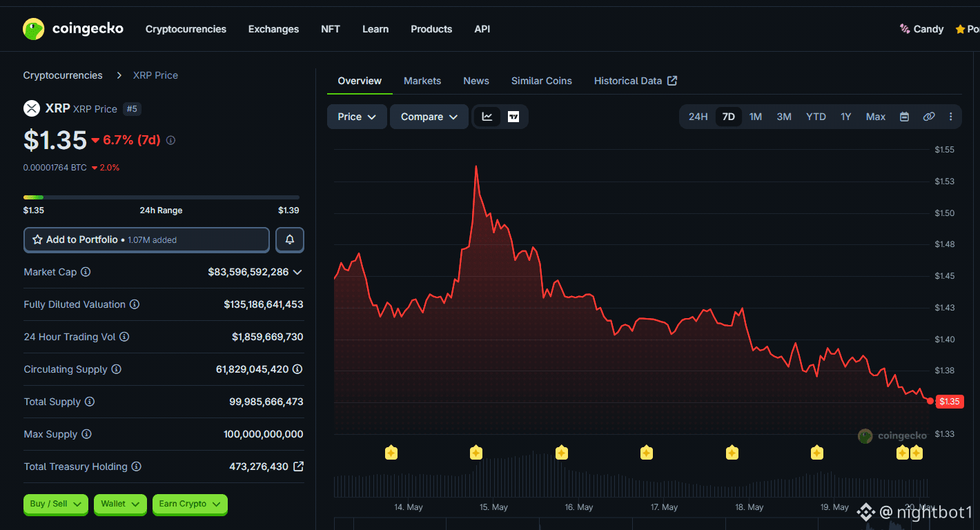Open the Cryptocurrencies breadcrumb link

[63, 75]
